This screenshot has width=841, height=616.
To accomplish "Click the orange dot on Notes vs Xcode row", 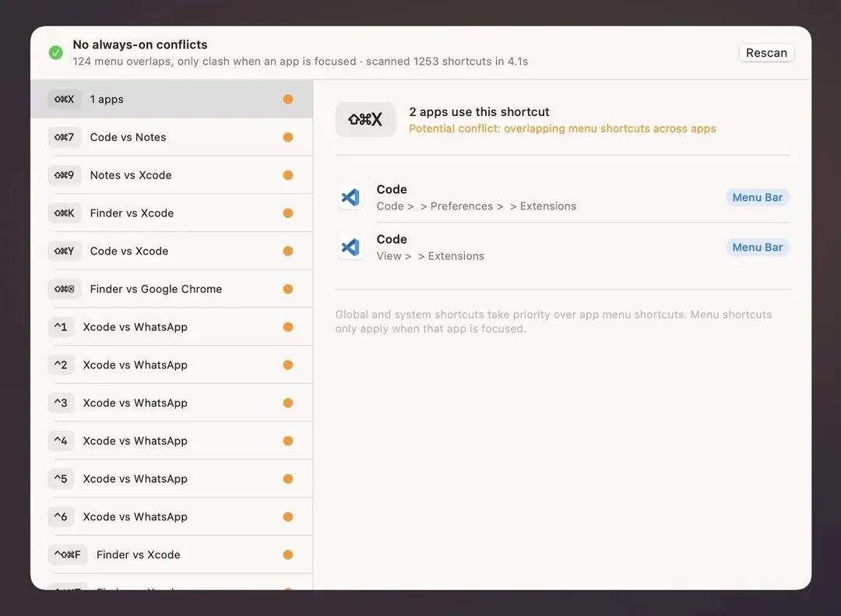I will [288, 175].
